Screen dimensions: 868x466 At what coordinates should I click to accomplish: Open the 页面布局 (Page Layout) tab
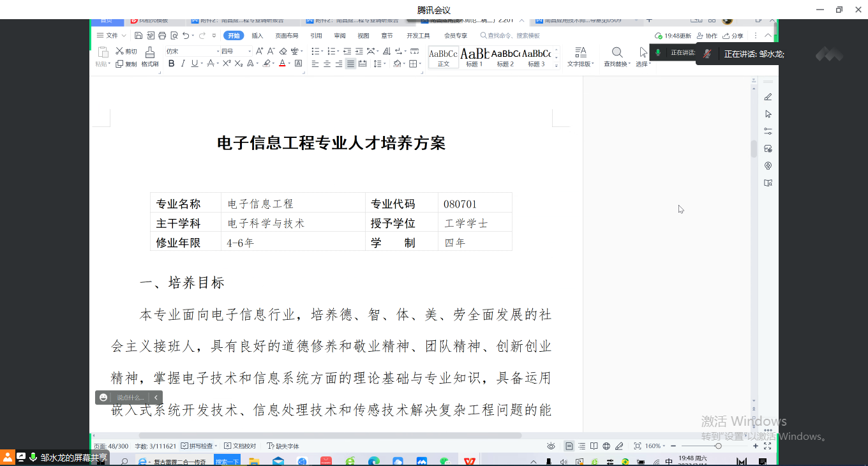click(x=287, y=36)
